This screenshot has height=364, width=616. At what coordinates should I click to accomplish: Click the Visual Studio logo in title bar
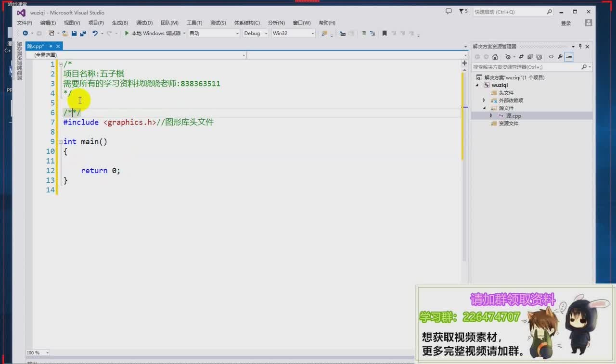tap(21, 13)
